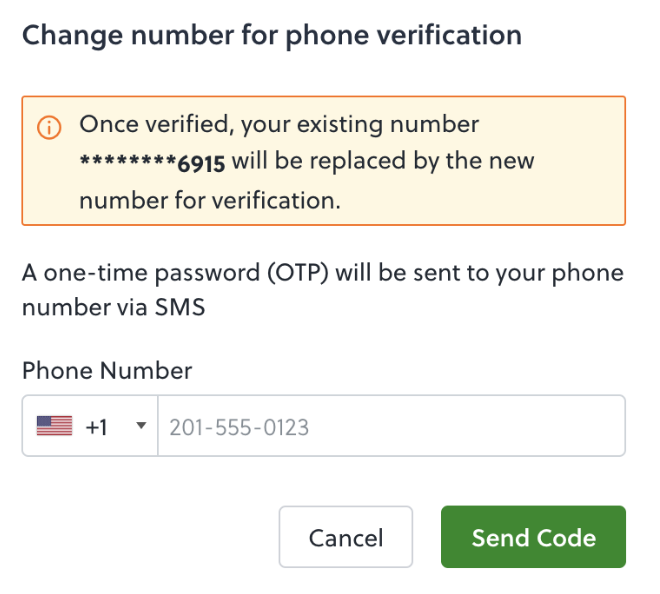Select the +1 country code text
The image size is (660, 594).
tap(96, 427)
